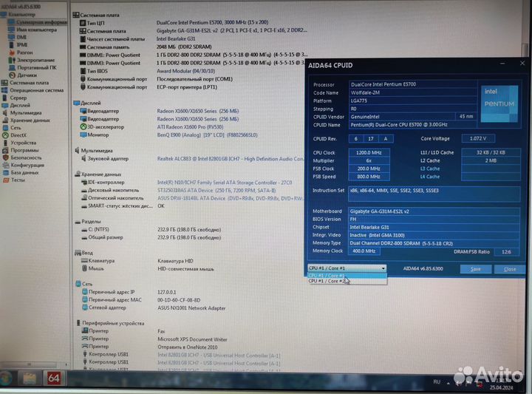The height and width of the screenshot is (394, 532).
Task: Select the C: (NTFS) partition row
Action: [151, 229]
